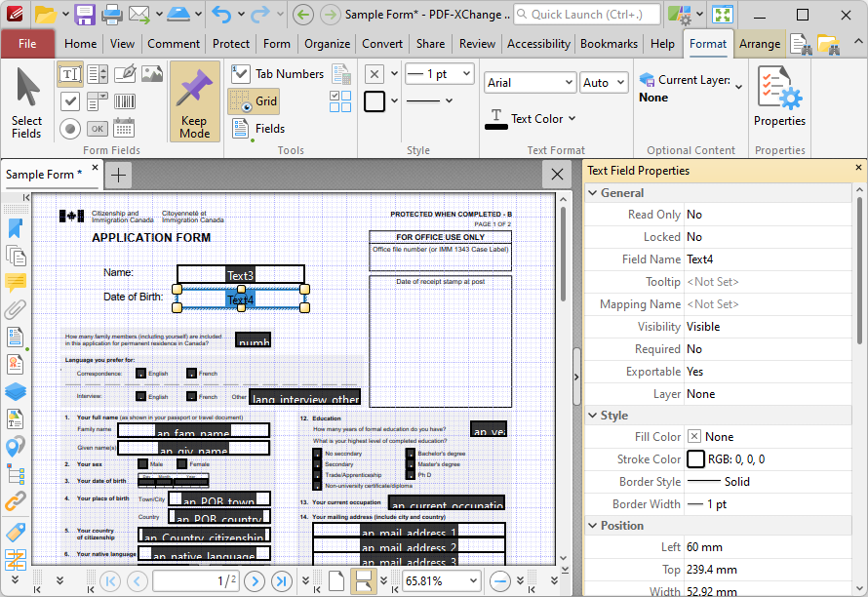
Task: Go to the next page button
Action: [x=255, y=581]
